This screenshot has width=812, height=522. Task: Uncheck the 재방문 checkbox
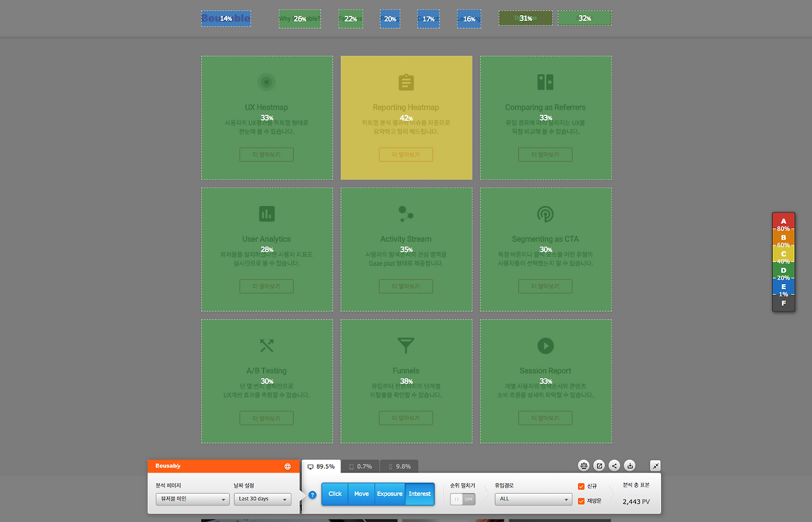pos(581,501)
